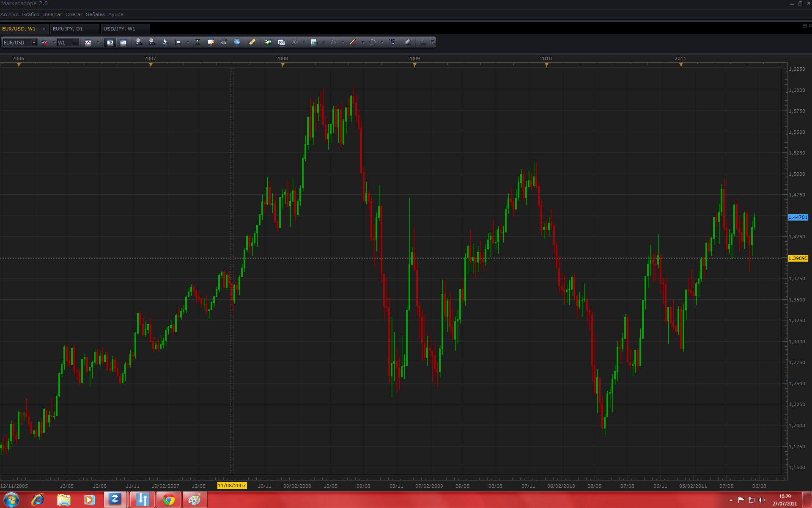
Task: Switch to the USD/JPY, W1 tab
Action: pyautogui.click(x=119, y=29)
